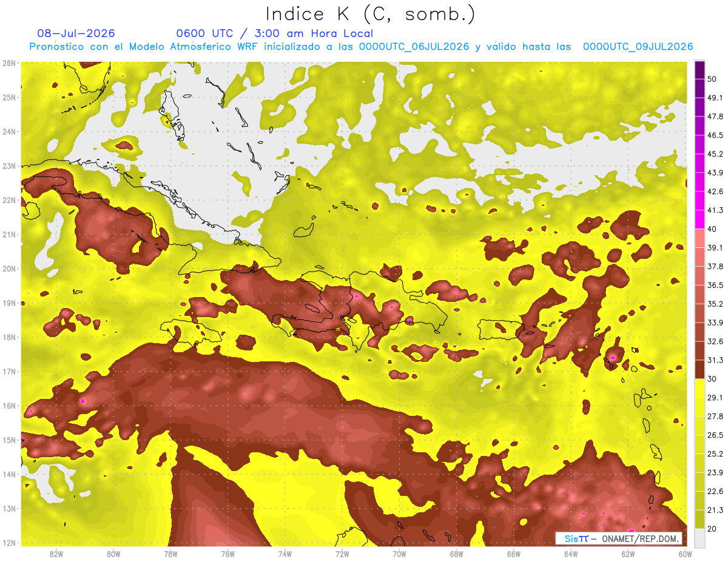Click the title "Indice K (C, somb.)"
This screenshot has width=728, height=562.
(370, 14)
